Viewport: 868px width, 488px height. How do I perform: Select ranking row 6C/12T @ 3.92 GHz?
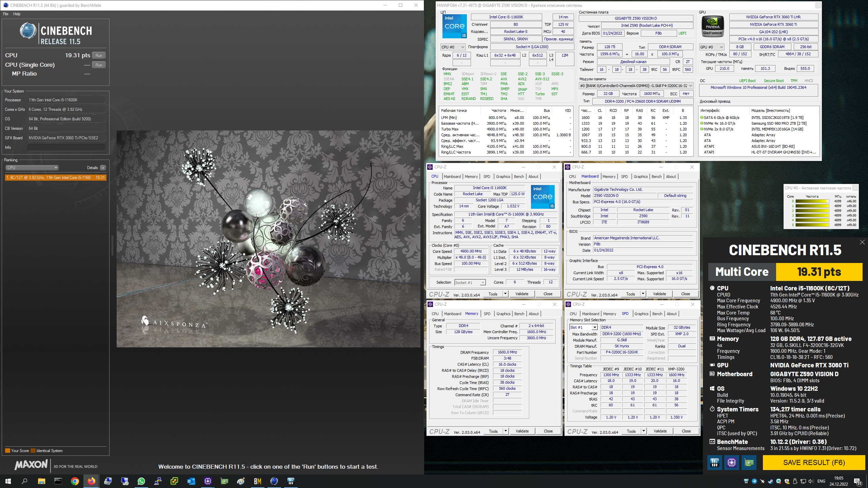click(56, 178)
